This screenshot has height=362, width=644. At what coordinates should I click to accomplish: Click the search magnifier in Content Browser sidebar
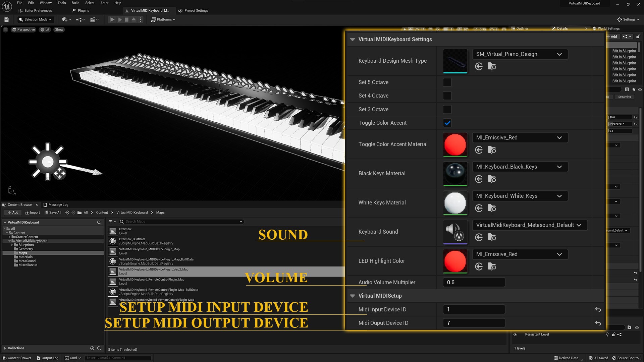click(x=99, y=222)
